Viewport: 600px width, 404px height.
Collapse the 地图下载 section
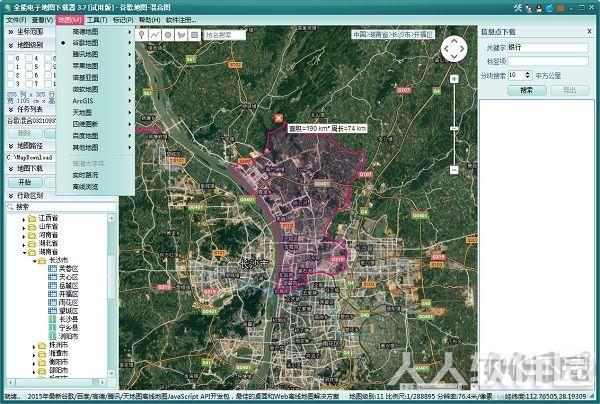[11, 168]
